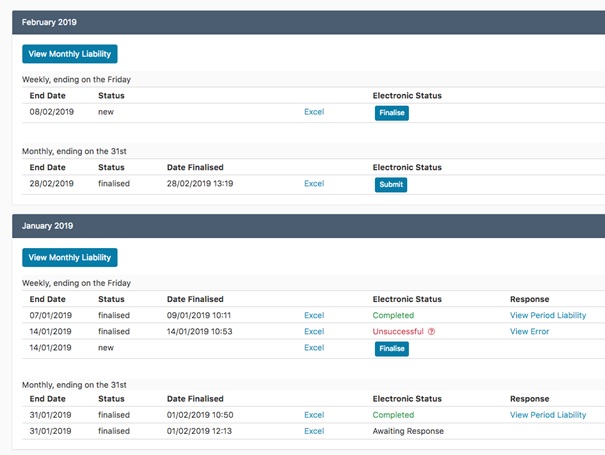View Period Liability for month ending 31/01/2019
Screen dimensions: 605x455
pos(547,415)
